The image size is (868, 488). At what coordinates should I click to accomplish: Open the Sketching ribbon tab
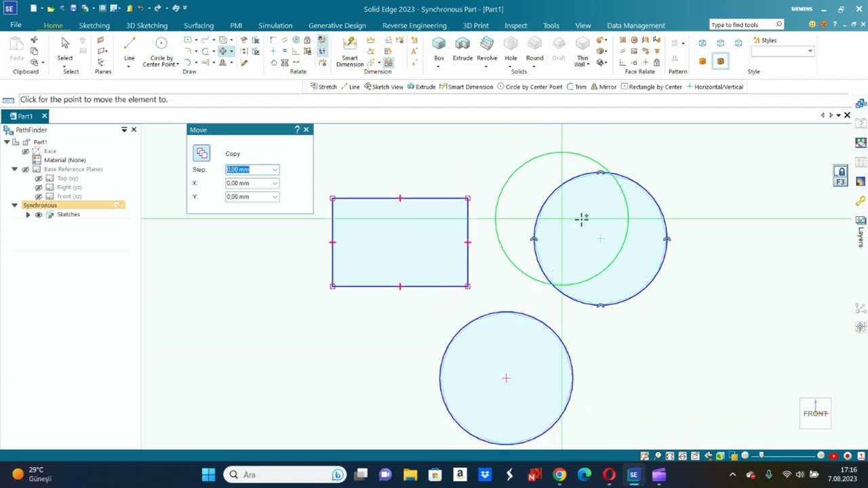[x=94, y=25]
